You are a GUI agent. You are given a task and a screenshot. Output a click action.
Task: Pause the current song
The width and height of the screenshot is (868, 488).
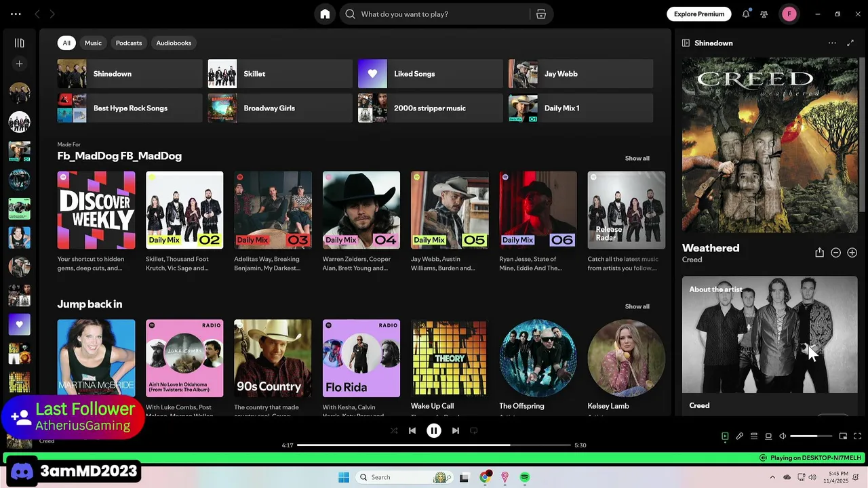point(434,430)
